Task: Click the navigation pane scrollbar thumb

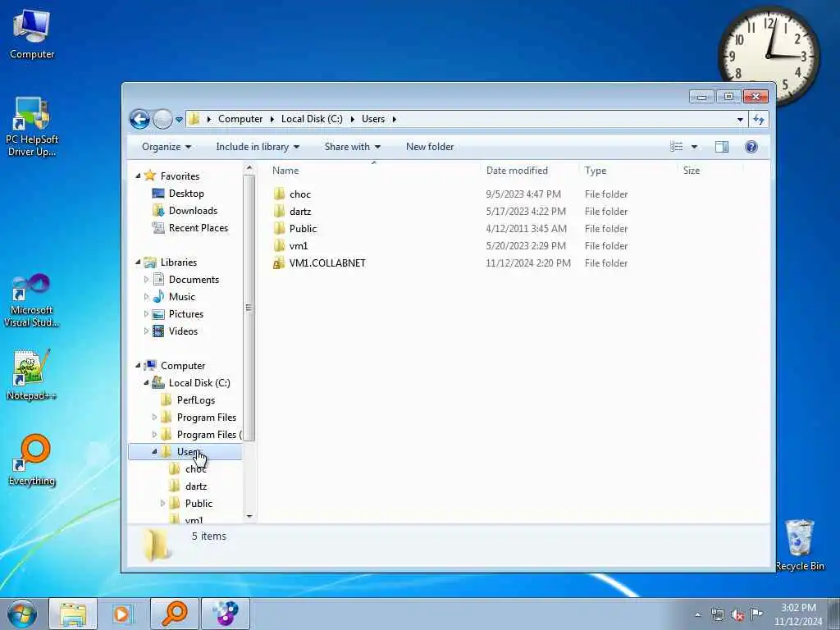Action: (249, 308)
